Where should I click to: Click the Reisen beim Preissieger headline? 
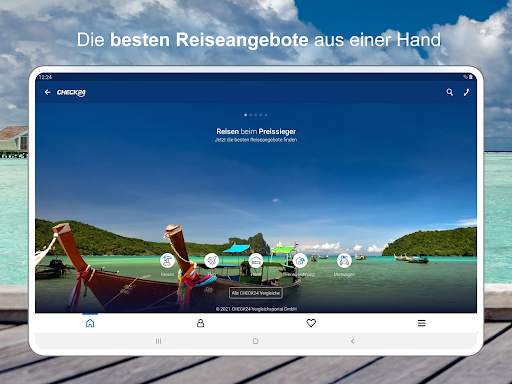tap(256, 131)
